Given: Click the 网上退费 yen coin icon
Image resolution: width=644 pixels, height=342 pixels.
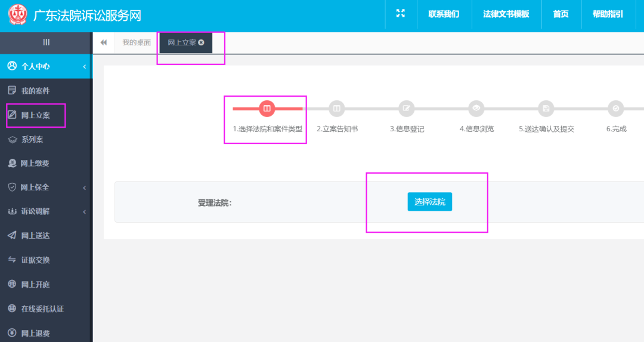Looking at the screenshot, I should (12, 332).
